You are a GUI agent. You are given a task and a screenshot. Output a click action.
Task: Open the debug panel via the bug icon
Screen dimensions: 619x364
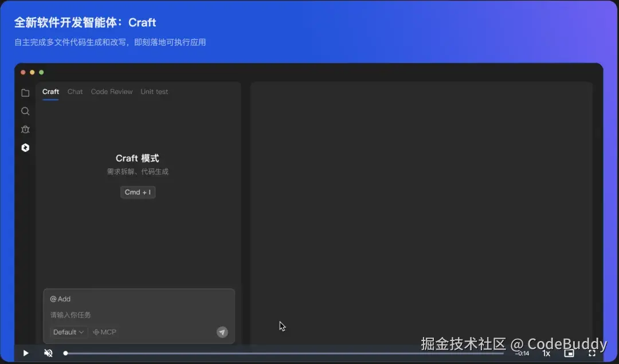pyautogui.click(x=25, y=129)
